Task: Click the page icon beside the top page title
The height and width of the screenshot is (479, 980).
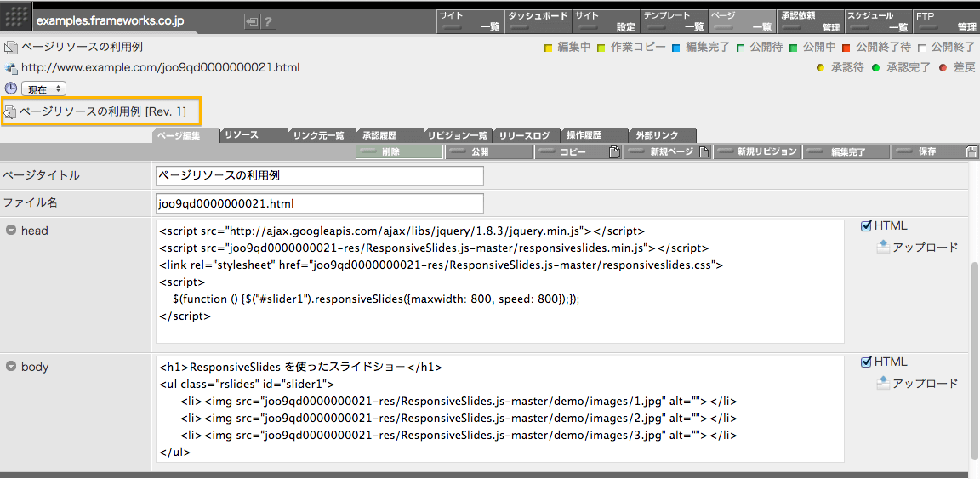Action: point(10,48)
